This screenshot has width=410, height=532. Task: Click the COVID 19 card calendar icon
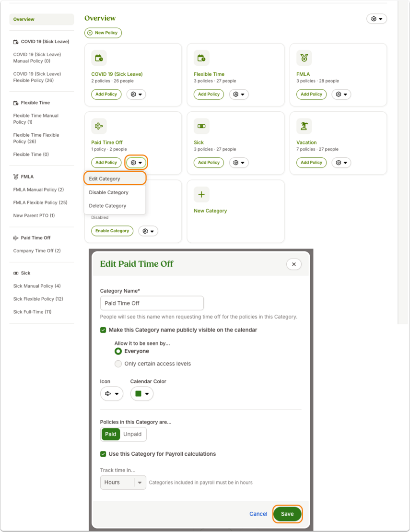coord(99,58)
